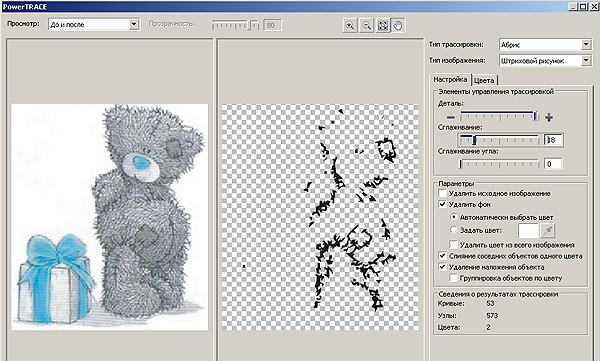Click the Сглаживание угла value field
Image resolution: width=600 pixels, height=361 pixels.
click(553, 164)
